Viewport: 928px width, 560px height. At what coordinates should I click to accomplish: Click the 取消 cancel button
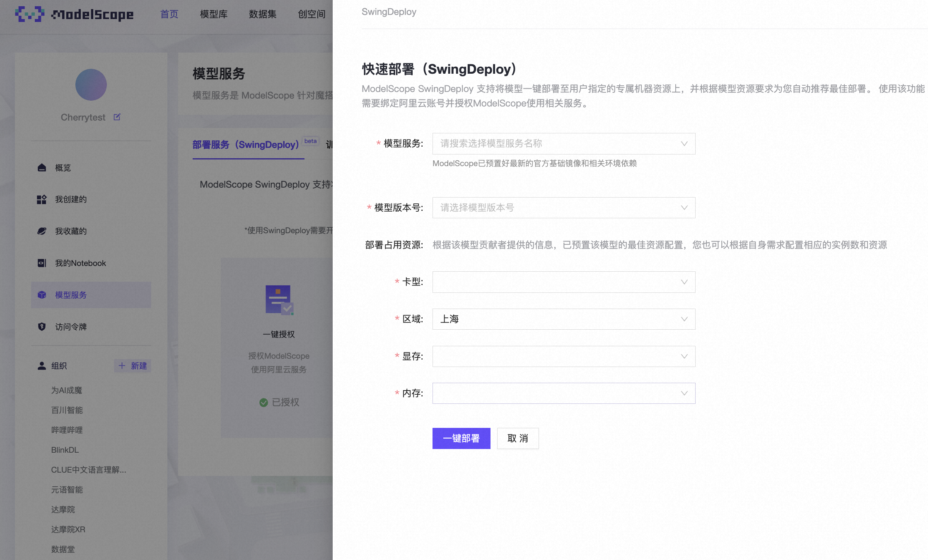point(517,438)
